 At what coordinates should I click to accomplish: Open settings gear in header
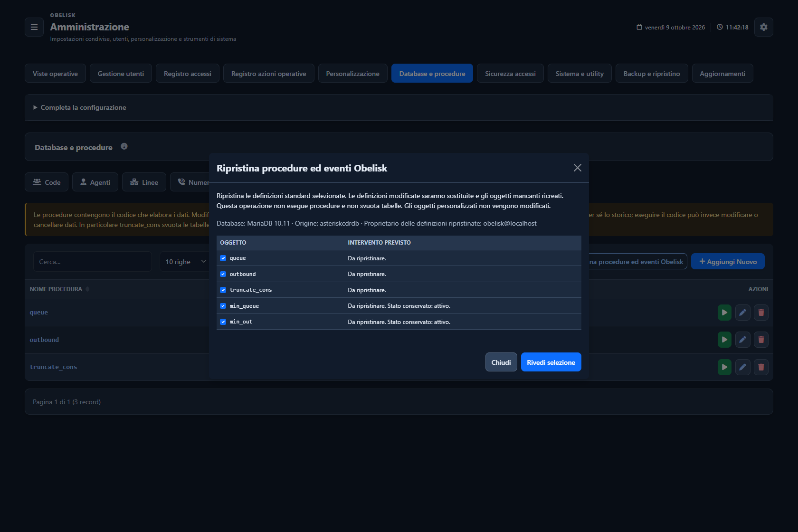click(x=764, y=27)
